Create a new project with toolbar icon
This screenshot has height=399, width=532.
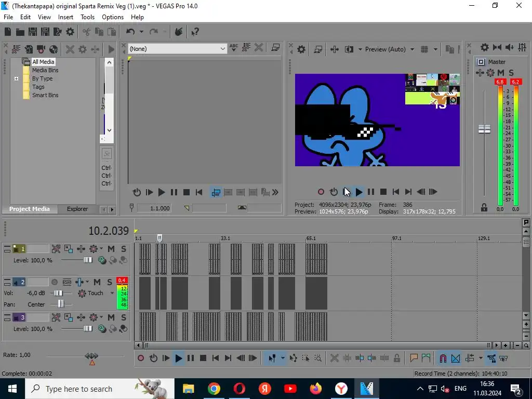8,32
